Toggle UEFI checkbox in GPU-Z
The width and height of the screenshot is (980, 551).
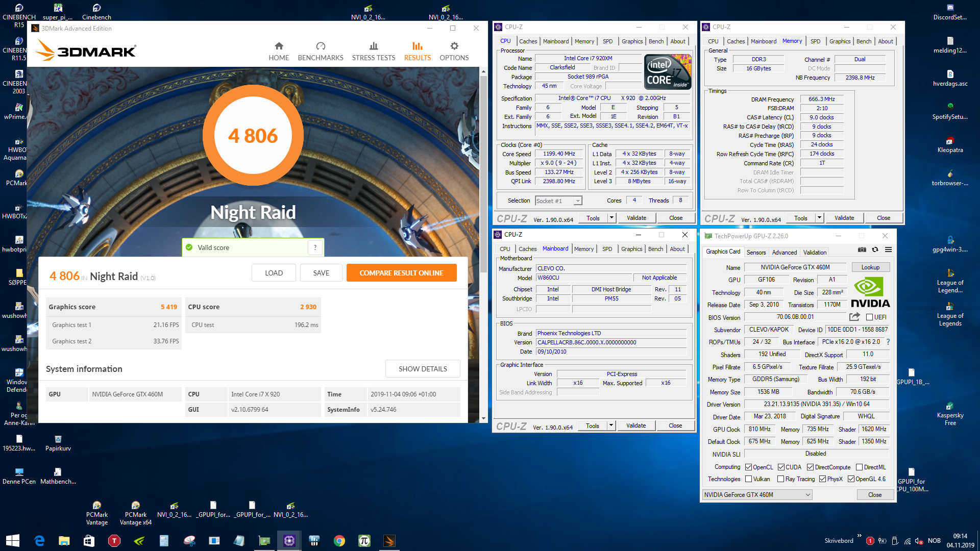point(869,317)
